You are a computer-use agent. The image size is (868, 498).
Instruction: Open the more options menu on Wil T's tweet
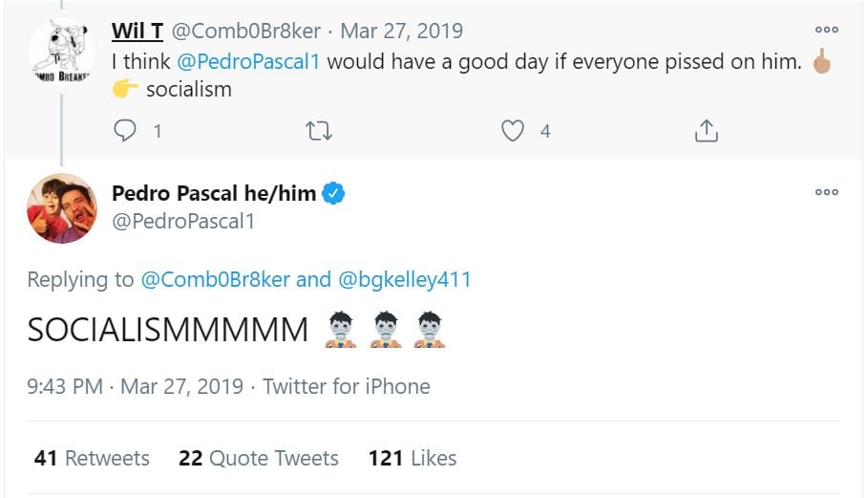[x=826, y=31]
